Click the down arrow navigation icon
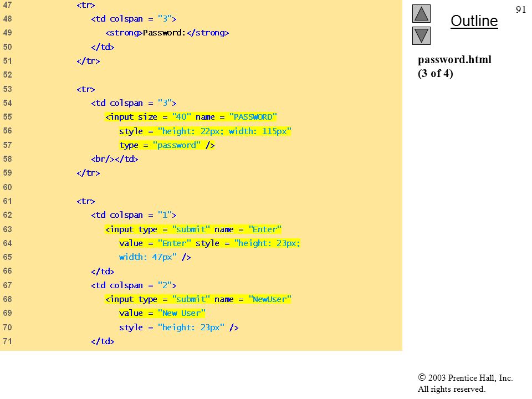532x399 pixels. point(421,35)
